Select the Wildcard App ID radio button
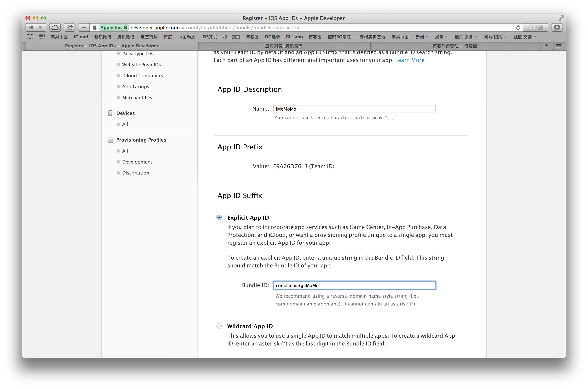The image size is (588, 389). 219,326
